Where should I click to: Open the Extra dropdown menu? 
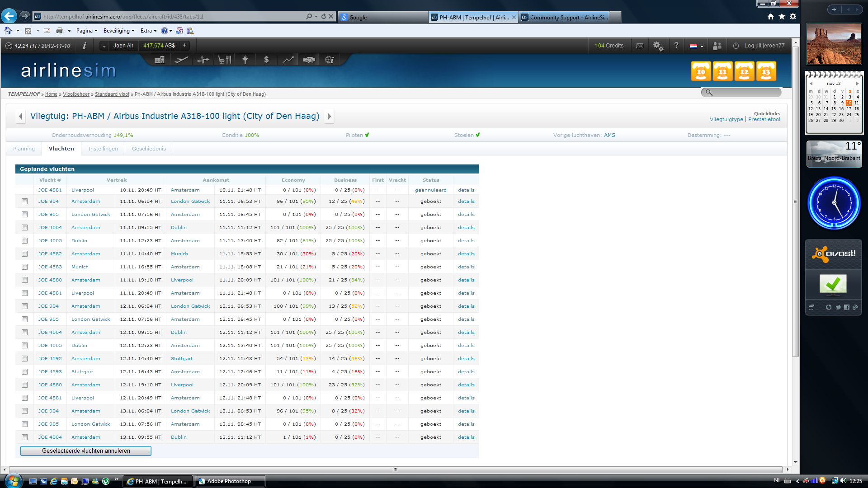coord(148,31)
